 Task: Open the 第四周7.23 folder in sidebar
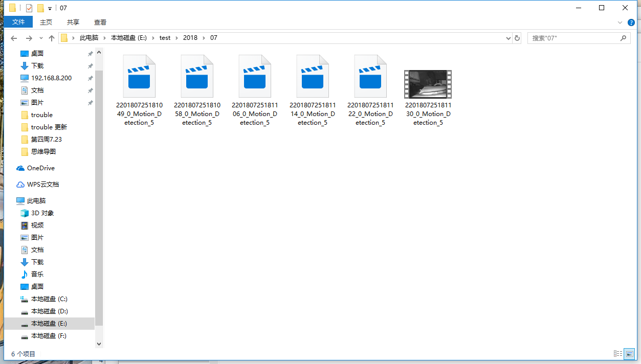(47, 139)
